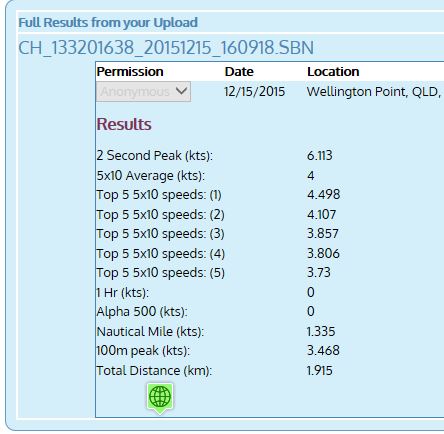Click the Wellington Point, QLD location text

374,92
